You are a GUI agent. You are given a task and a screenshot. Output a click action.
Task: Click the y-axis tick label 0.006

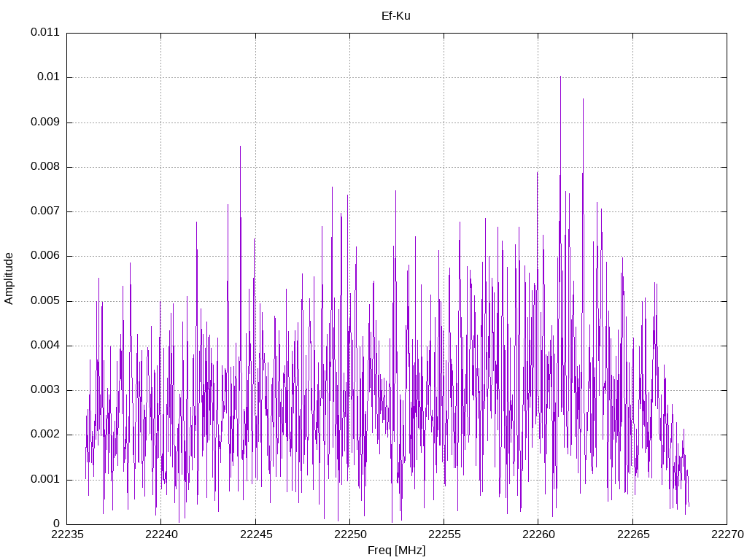click(45, 256)
